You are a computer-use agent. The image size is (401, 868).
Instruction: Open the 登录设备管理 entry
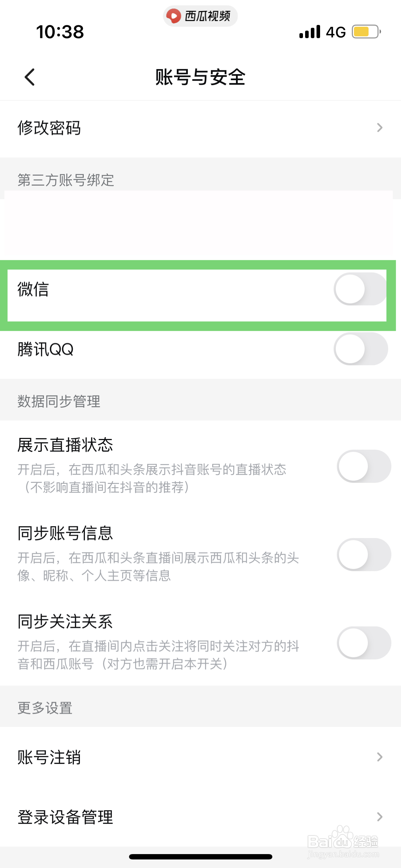tap(178, 817)
